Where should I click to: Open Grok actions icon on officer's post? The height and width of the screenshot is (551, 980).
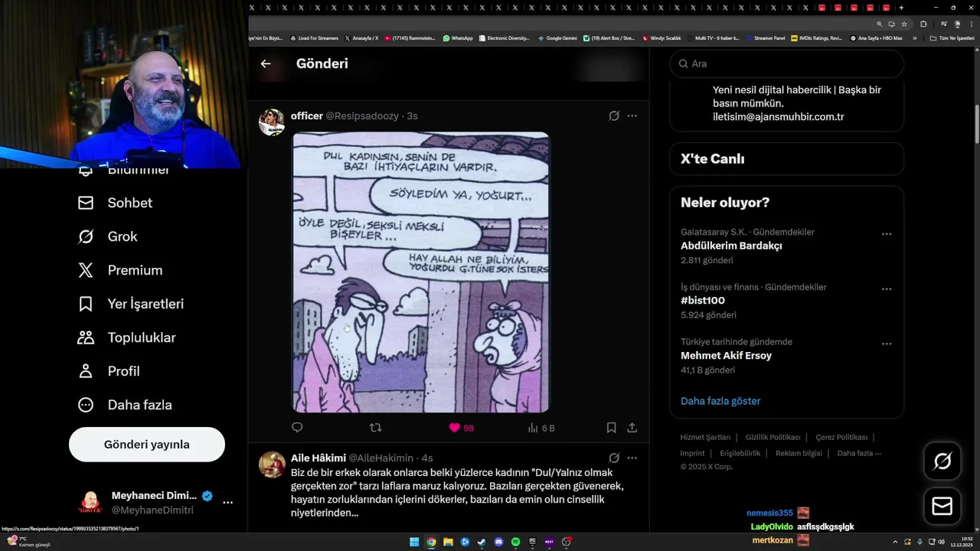[x=614, y=116]
